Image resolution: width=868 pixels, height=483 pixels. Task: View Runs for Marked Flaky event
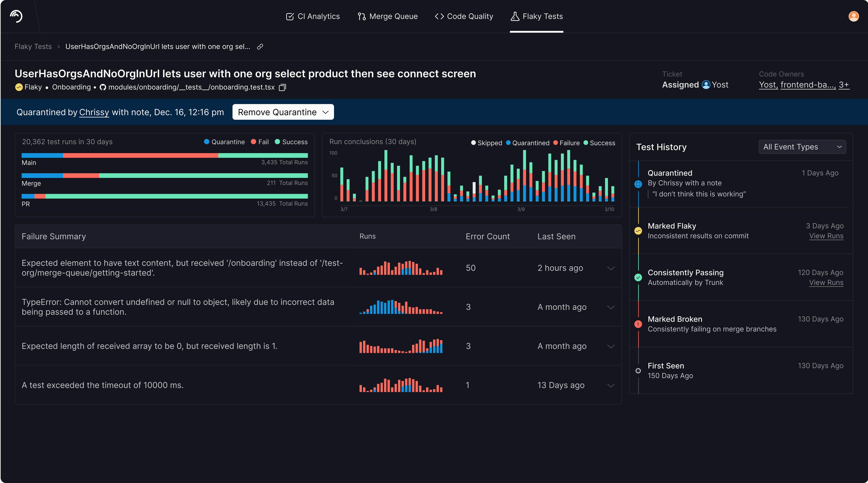pos(826,236)
